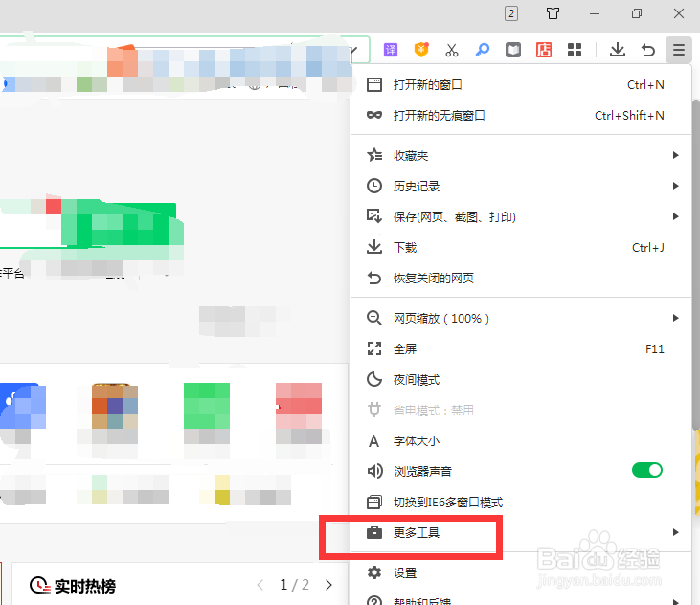The image size is (700, 605).
Task: Click the speaker icon of 浏览器声音
Action: [x=374, y=471]
